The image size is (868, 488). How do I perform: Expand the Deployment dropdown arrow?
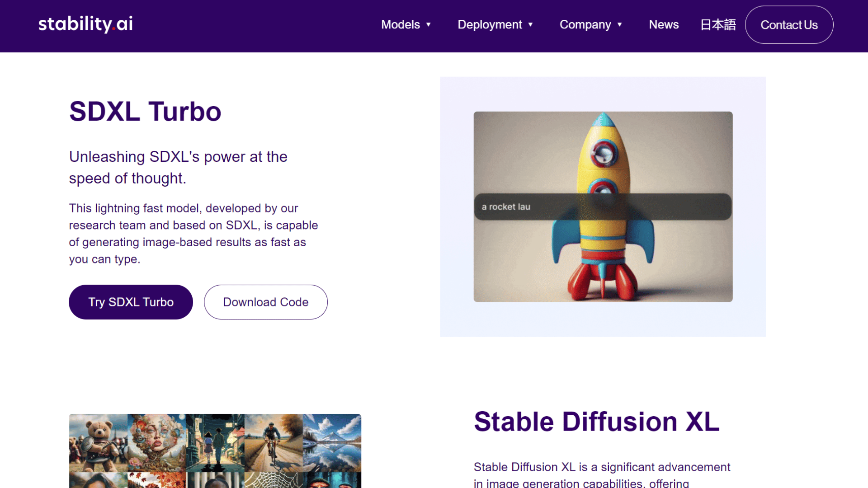click(530, 25)
